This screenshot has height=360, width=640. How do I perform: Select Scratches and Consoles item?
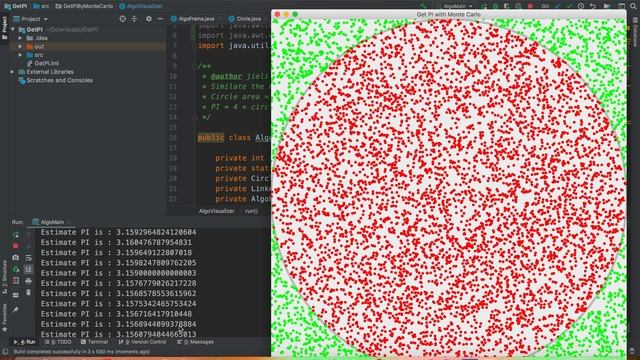click(x=56, y=80)
